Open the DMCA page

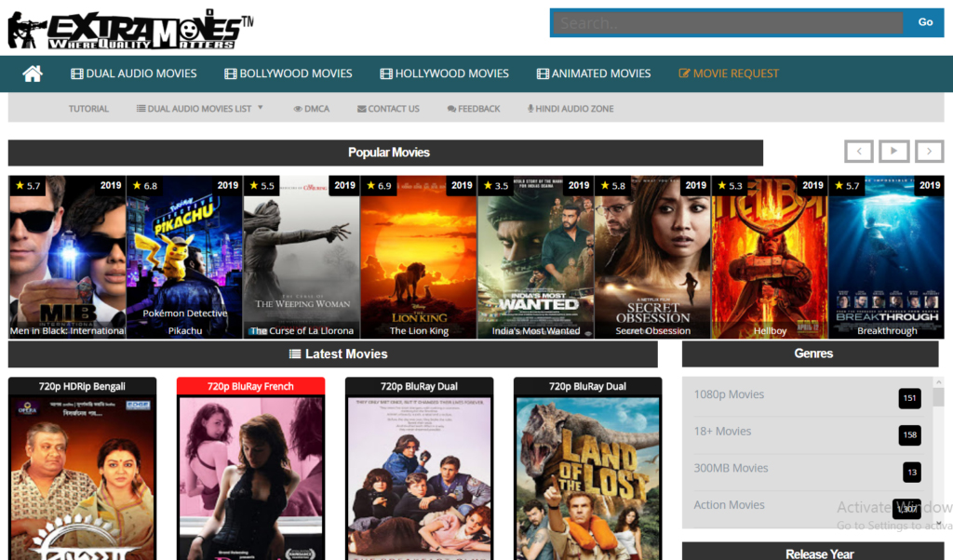(x=311, y=109)
